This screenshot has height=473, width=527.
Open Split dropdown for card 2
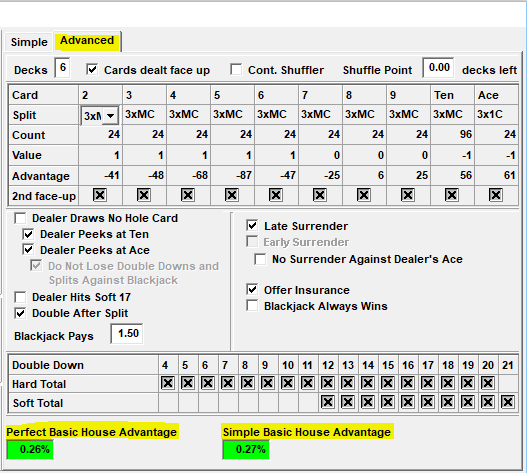point(110,116)
